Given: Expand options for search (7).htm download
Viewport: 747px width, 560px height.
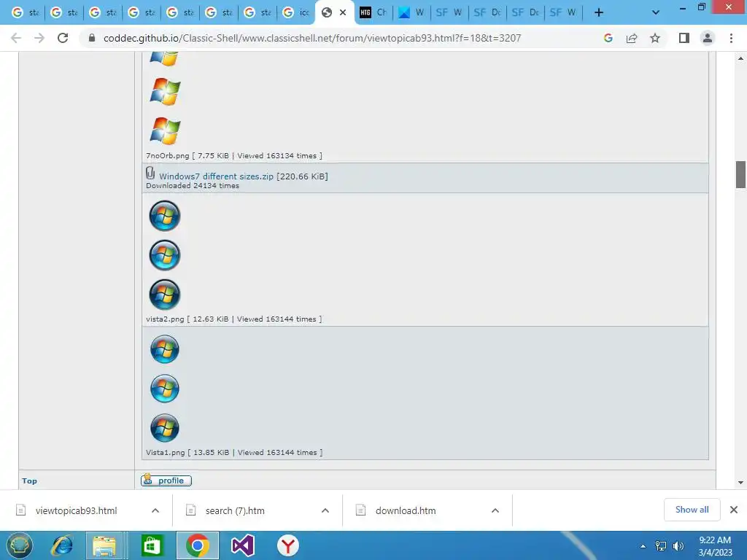Looking at the screenshot, I should (x=325, y=510).
